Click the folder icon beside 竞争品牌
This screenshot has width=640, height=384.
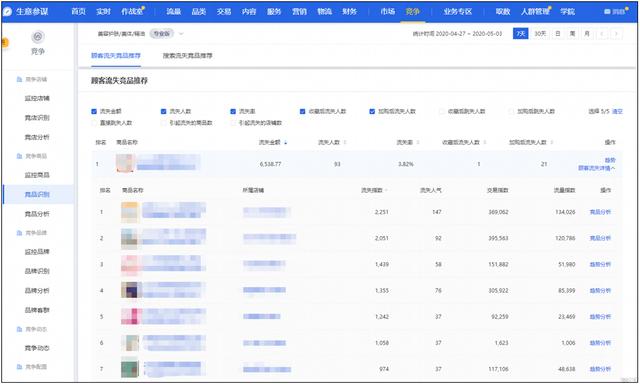pyautogui.click(x=19, y=233)
